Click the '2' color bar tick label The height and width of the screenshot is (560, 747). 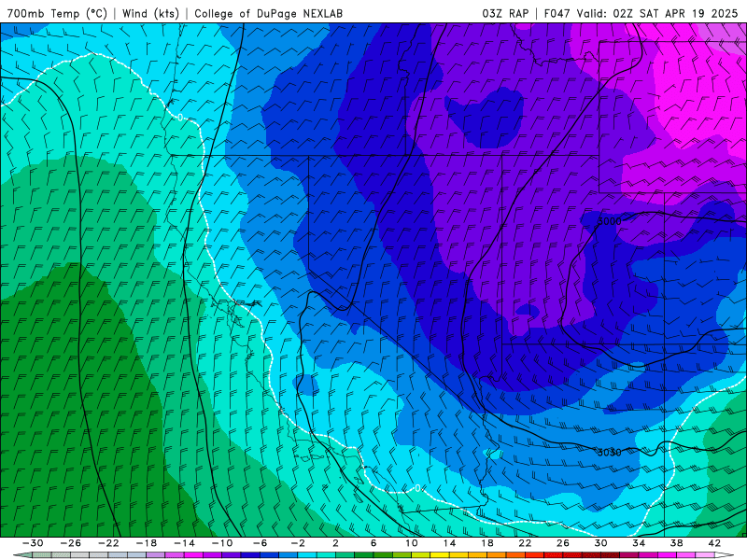pos(336,543)
